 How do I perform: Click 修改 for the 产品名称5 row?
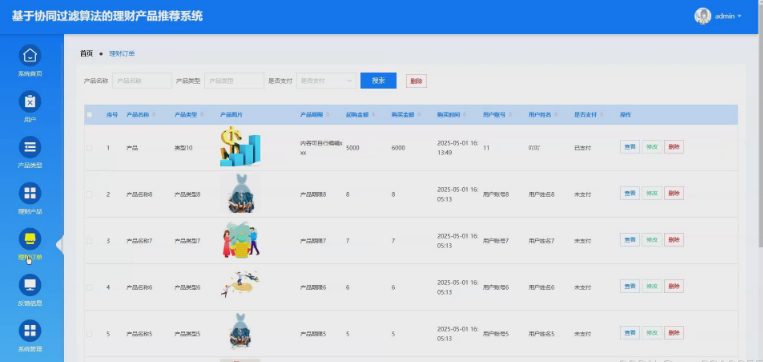[652, 333]
